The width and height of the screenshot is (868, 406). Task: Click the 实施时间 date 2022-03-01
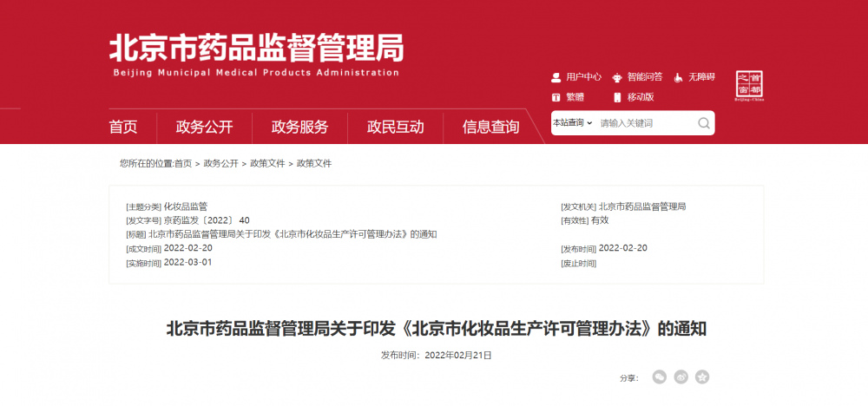pos(187,262)
